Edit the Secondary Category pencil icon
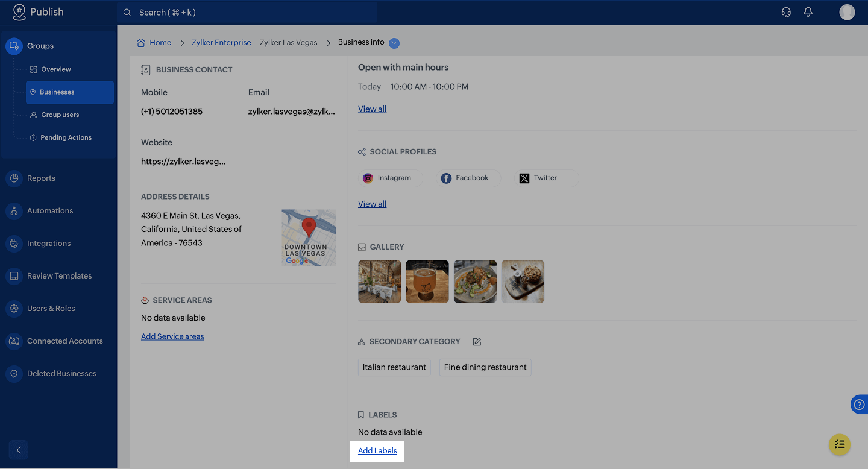Image resolution: width=868 pixels, height=469 pixels. [477, 342]
